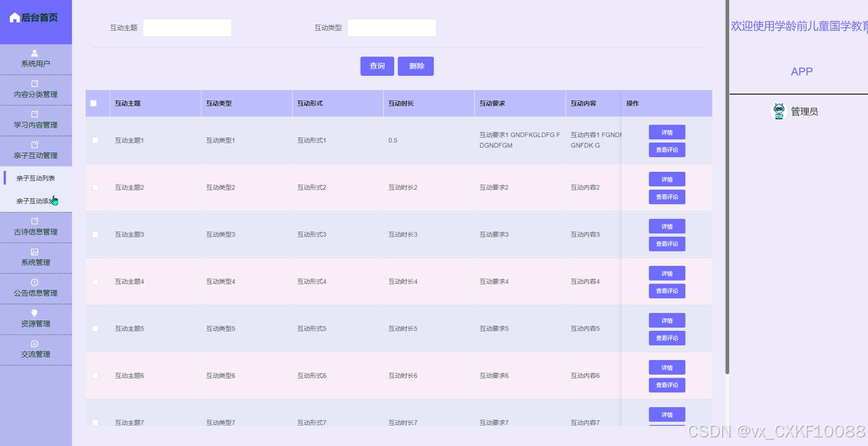
Task: Expand the 交流管理 menu
Action: pos(36,349)
